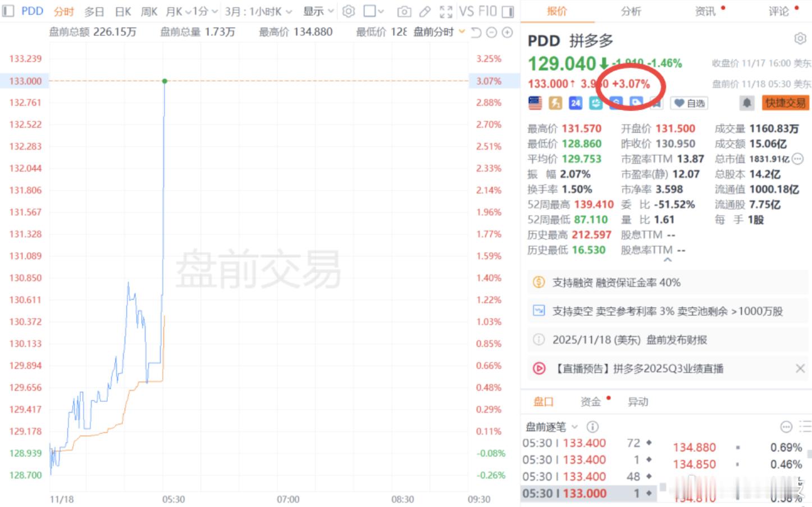Open the 1分 interval dropdown
The image size is (812, 507).
tap(205, 11)
